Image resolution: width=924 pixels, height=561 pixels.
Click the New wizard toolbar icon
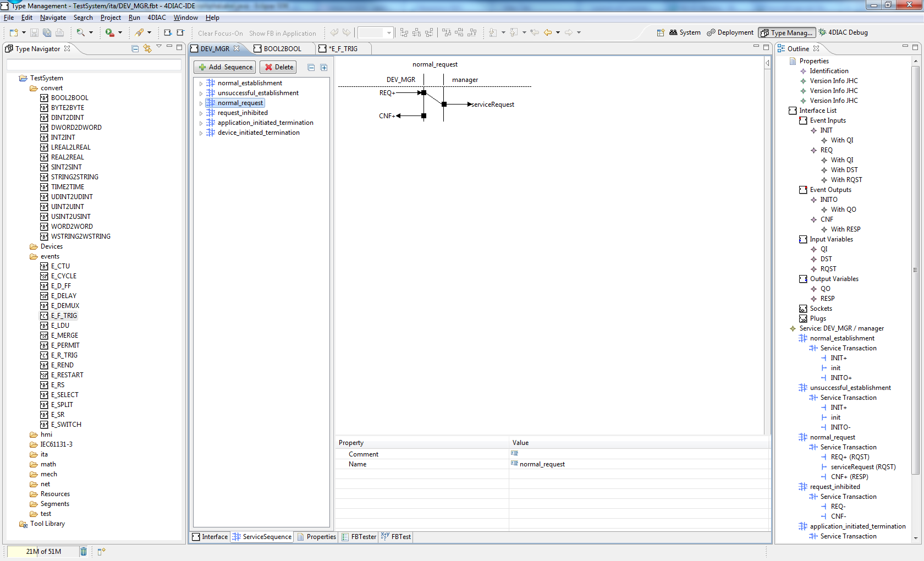tap(14, 33)
